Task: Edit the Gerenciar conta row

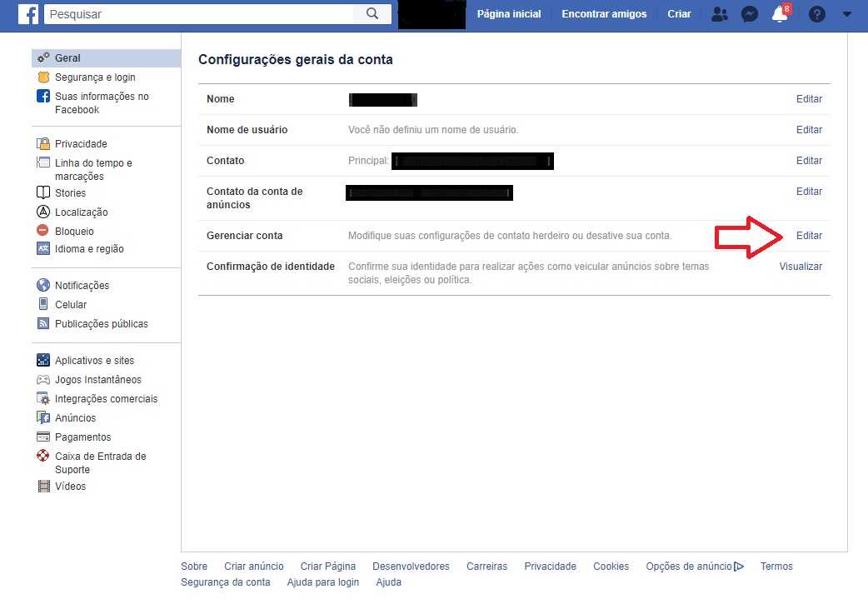Action: tap(809, 236)
